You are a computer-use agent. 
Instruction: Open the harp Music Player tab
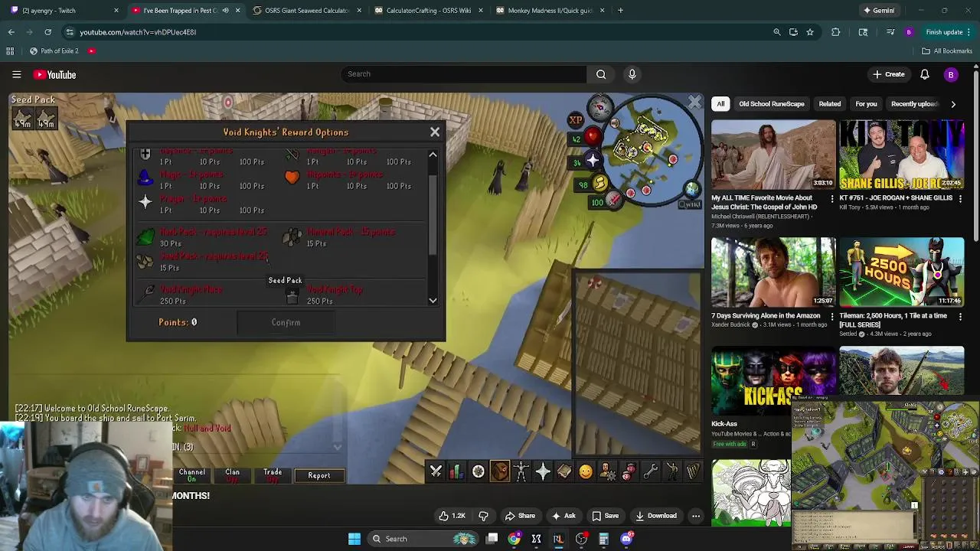693,471
